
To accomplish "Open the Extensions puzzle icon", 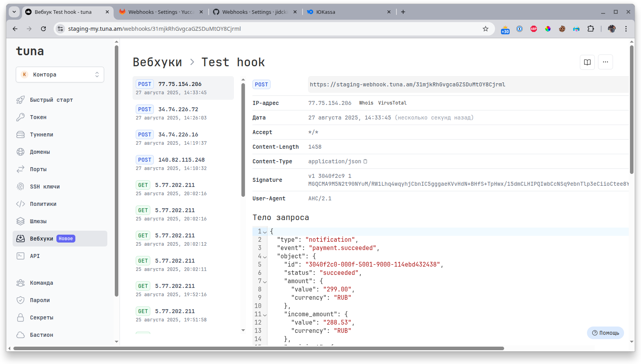I will (591, 29).
